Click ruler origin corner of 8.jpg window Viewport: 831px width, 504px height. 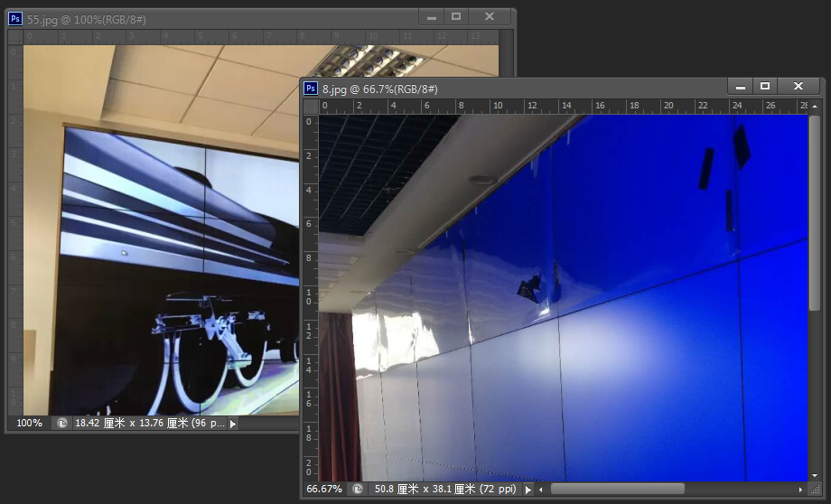coord(311,107)
